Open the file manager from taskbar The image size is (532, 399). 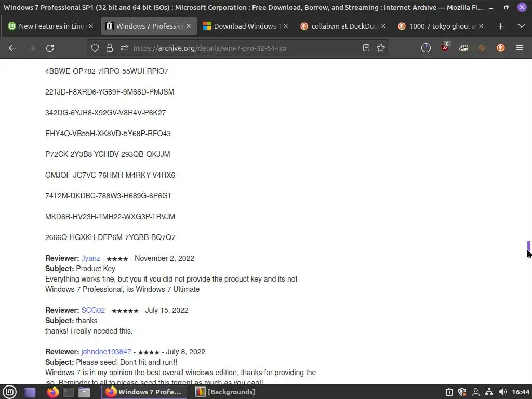84,392
